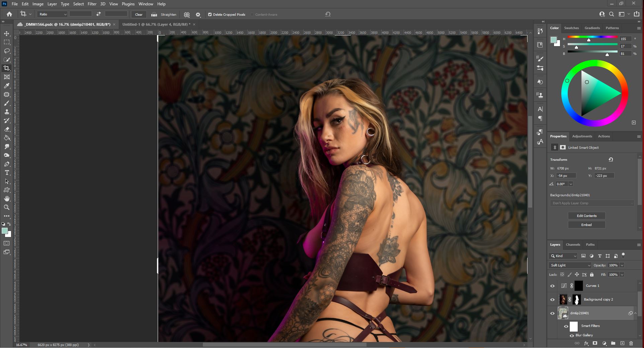The image size is (644, 348).
Task: Select the Hand tool
Action: click(x=7, y=199)
